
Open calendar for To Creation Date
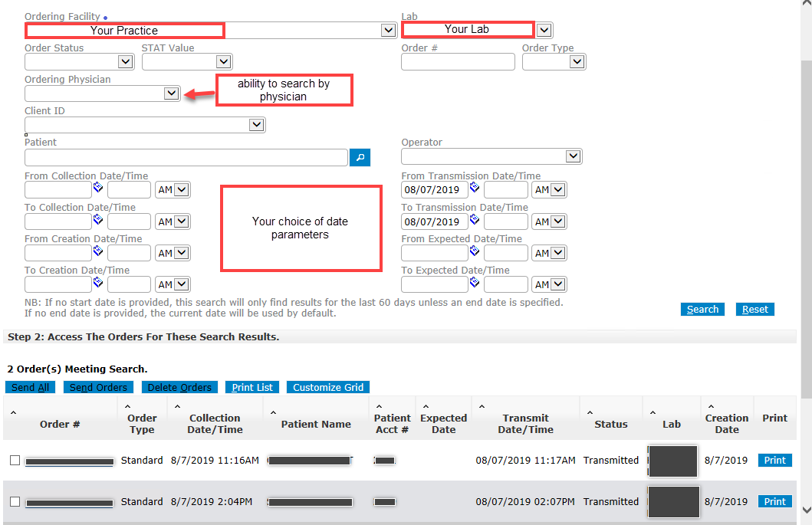coord(98,282)
